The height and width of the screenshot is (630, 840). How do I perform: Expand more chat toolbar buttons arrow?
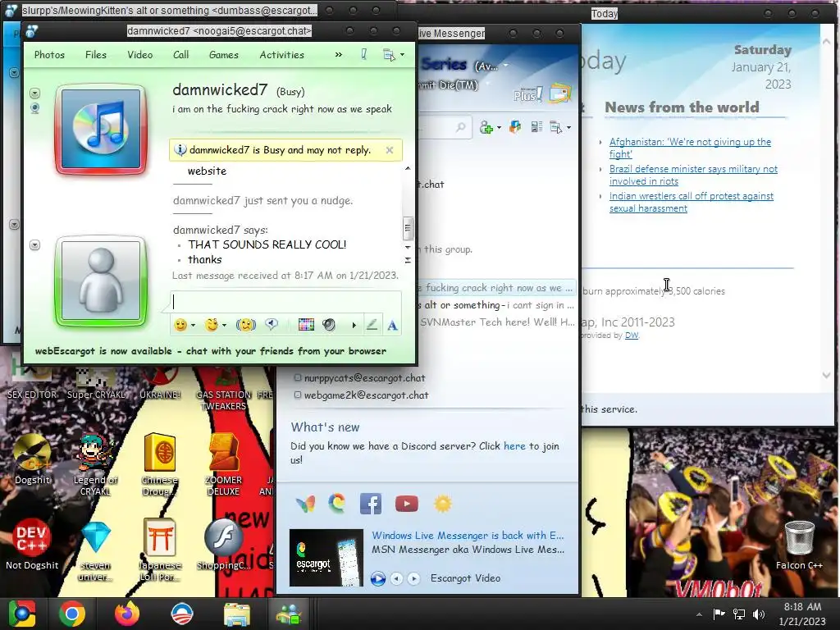click(354, 325)
